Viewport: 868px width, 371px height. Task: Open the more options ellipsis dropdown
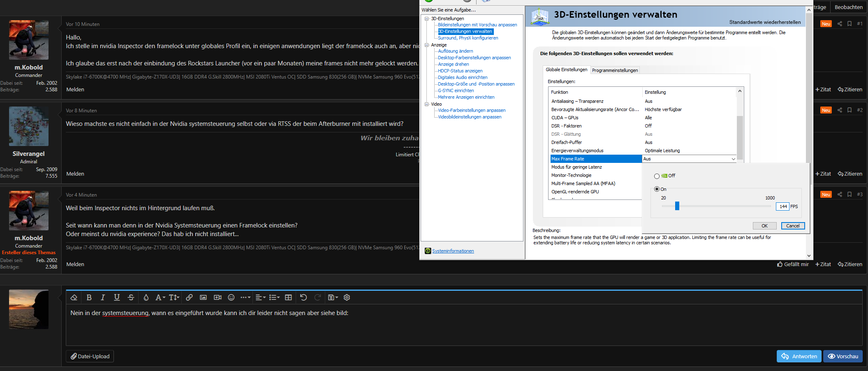[x=245, y=297]
